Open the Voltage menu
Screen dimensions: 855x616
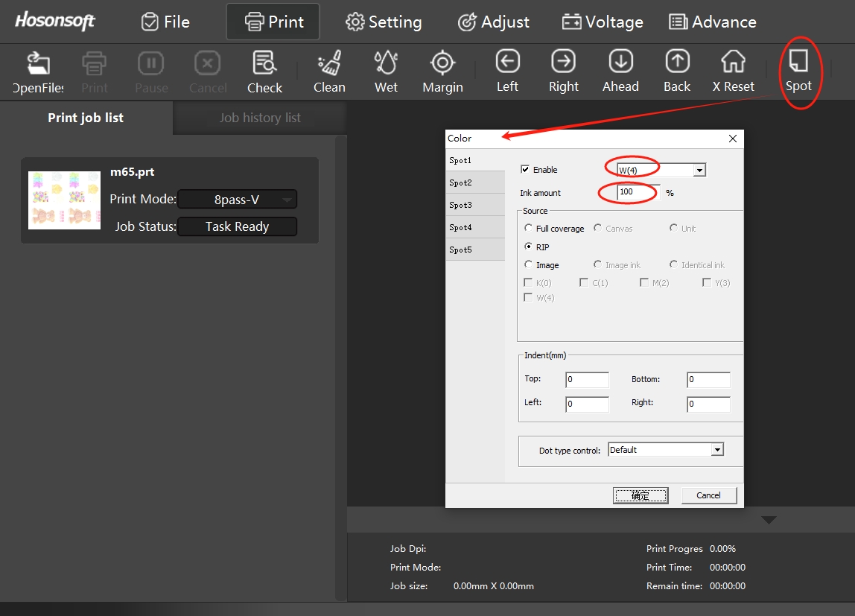(x=603, y=22)
